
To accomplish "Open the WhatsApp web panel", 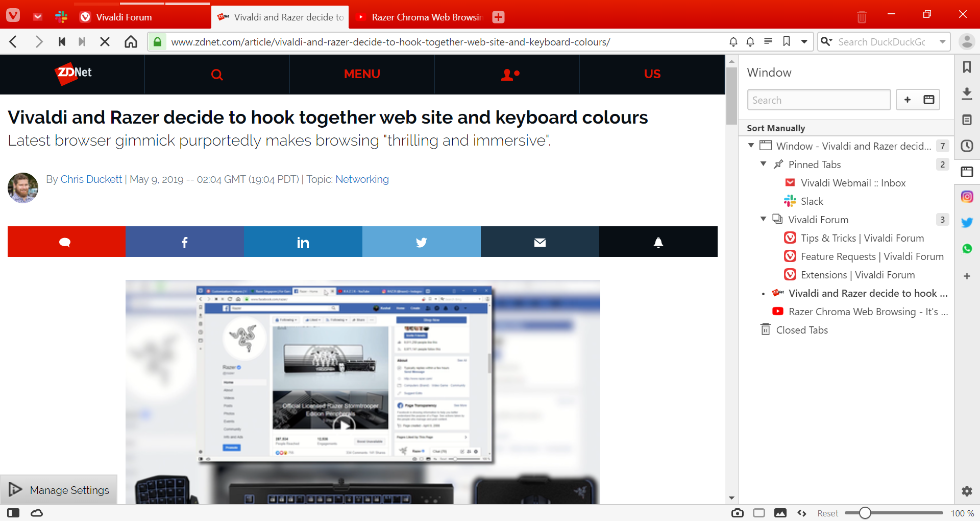I will (967, 249).
